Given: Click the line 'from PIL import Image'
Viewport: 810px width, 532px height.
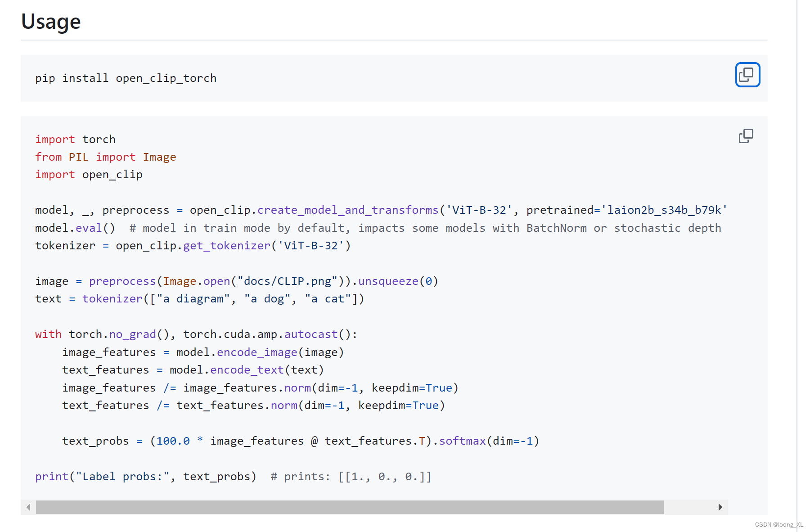Looking at the screenshot, I should 105,157.
